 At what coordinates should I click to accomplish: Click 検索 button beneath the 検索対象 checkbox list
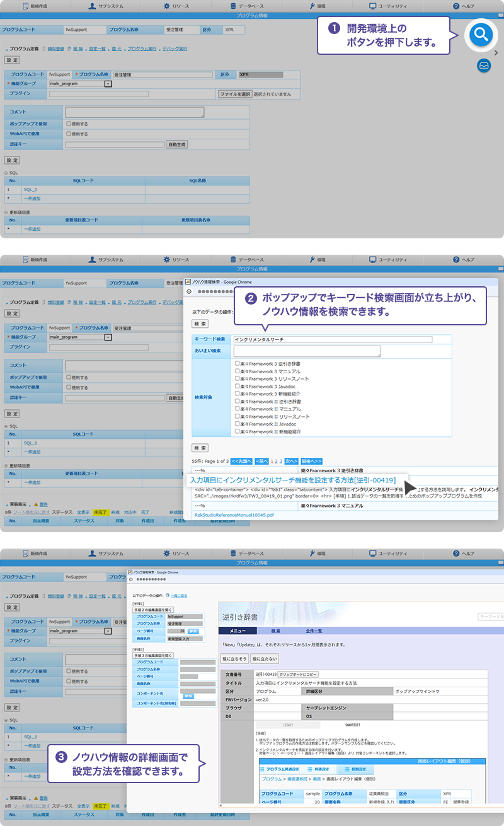coord(200,448)
